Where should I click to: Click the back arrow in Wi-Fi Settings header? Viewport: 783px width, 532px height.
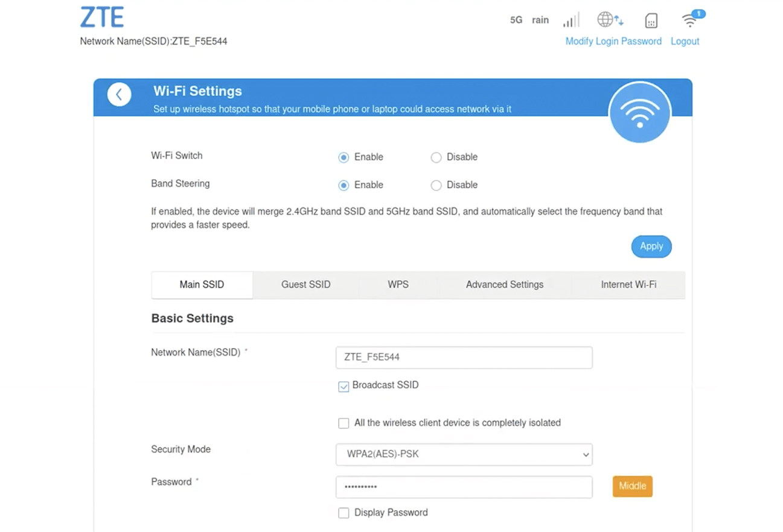[x=119, y=95]
